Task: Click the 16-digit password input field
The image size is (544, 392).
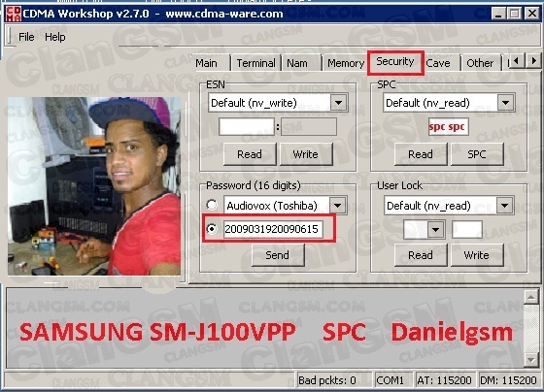Action: tap(273, 229)
